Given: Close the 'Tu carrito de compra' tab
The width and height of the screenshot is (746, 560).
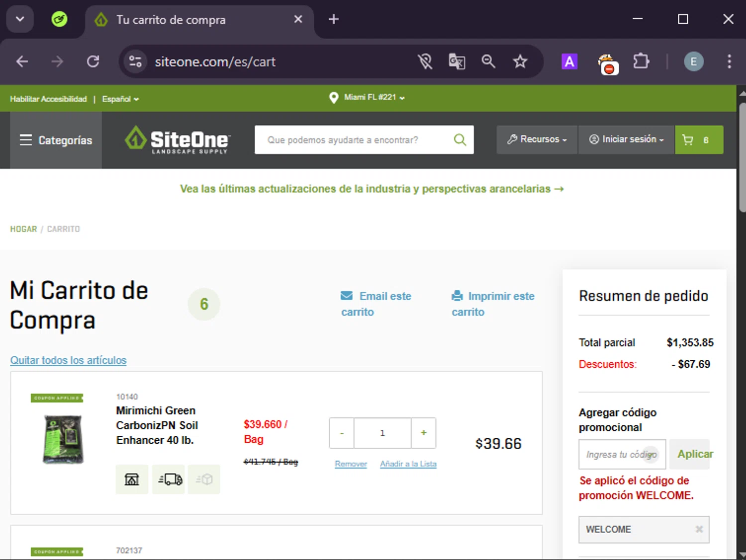Looking at the screenshot, I should point(298,19).
